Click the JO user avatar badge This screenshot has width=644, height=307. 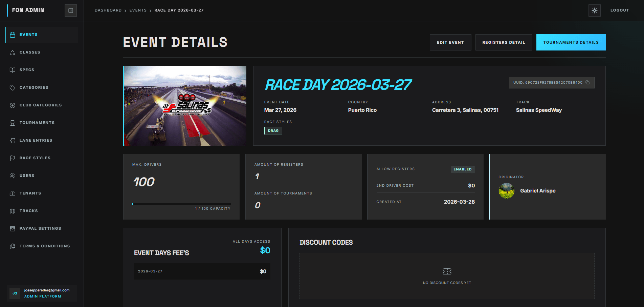(x=15, y=293)
